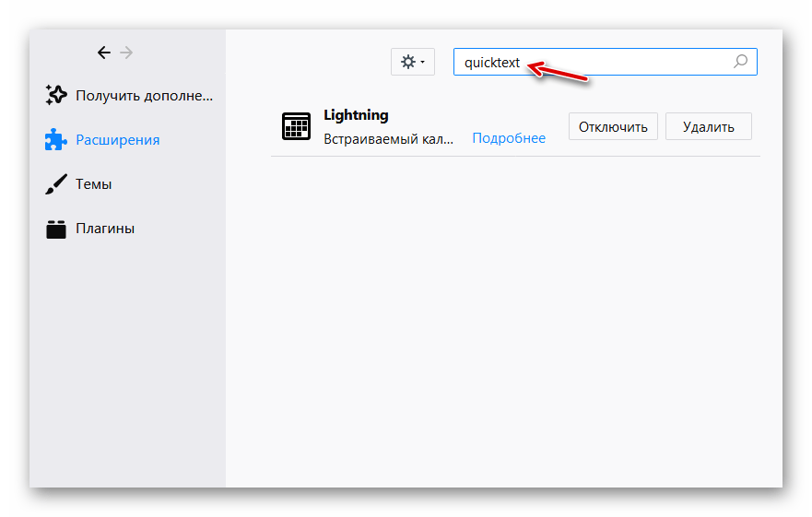Viewport: 812px width, 517px height.
Task: Click the sparkle icon for Получить дополнения
Action: [x=56, y=95]
